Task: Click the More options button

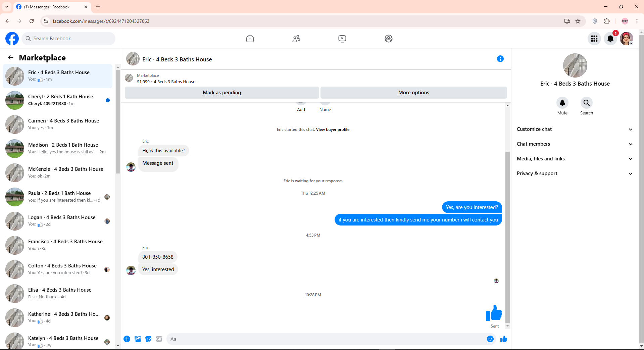Action: 414,93
